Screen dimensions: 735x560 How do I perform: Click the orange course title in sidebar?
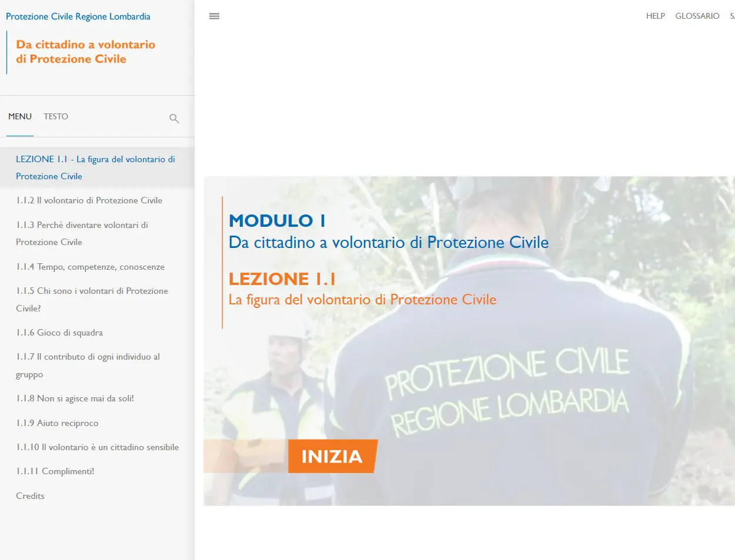86,52
